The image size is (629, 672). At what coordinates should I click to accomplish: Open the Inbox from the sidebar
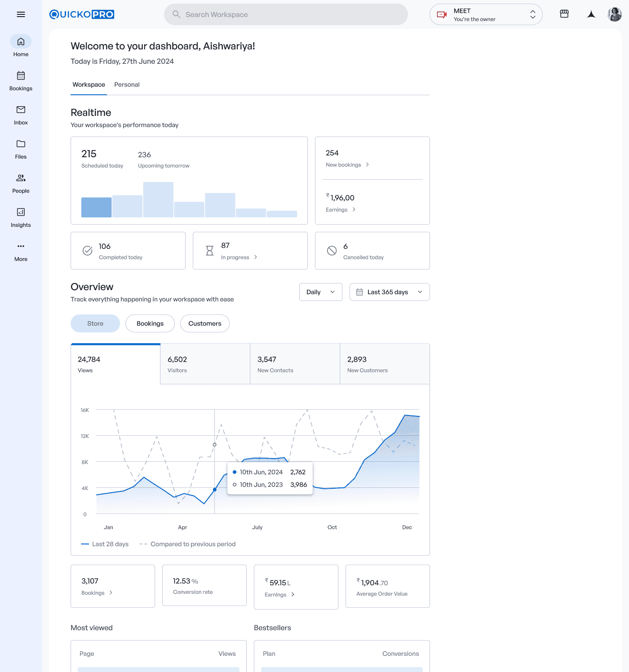pyautogui.click(x=21, y=115)
